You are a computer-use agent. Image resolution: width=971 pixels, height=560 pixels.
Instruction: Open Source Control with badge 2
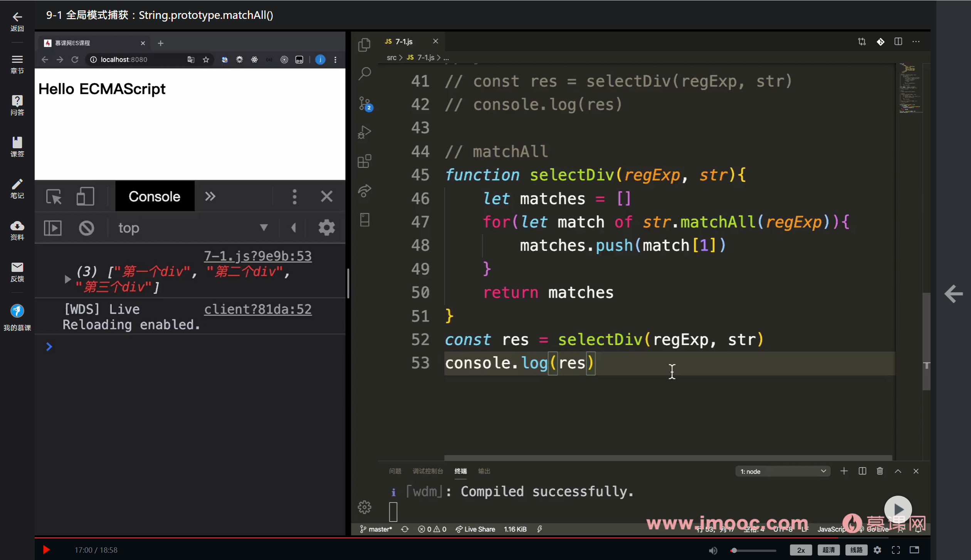coord(364,103)
